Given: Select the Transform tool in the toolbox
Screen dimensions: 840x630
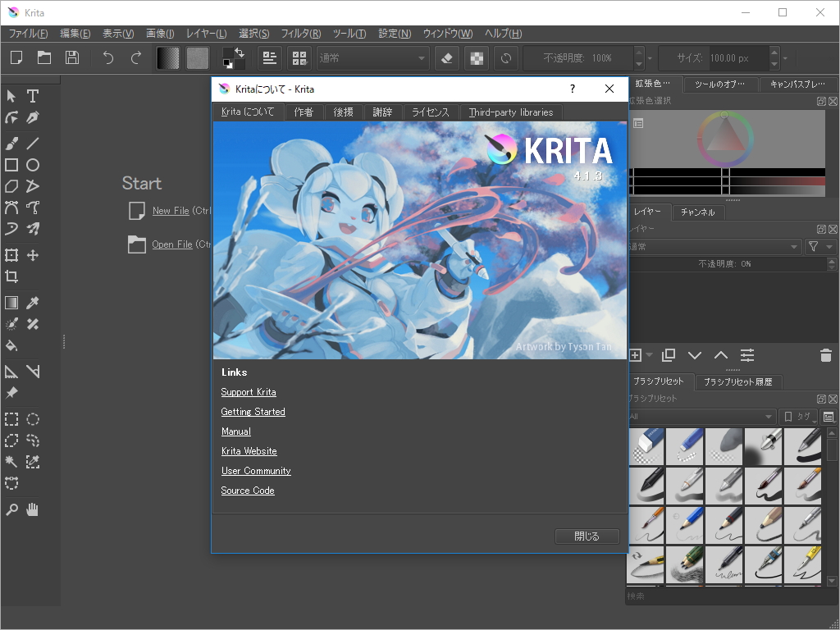Looking at the screenshot, I should pos(11,255).
